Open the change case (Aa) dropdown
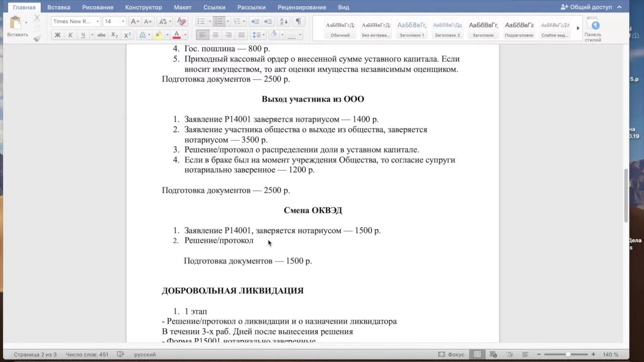Screen dimensions: 644x362 pos(165,22)
